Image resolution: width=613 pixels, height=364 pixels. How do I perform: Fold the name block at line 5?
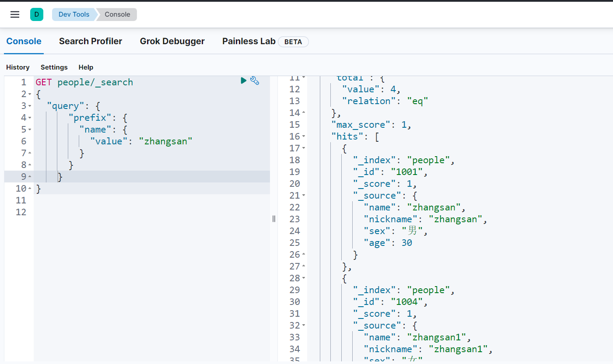point(30,130)
